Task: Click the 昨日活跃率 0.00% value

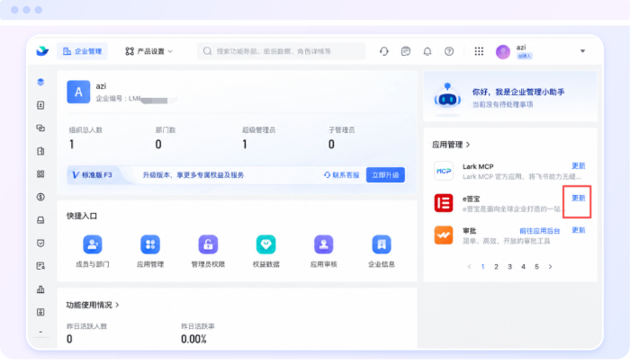Action: point(193,339)
